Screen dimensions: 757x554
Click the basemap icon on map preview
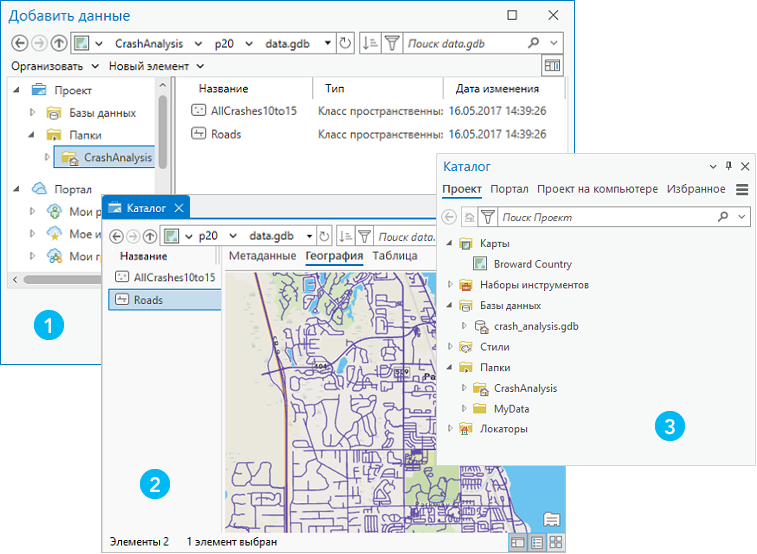[x=551, y=519]
